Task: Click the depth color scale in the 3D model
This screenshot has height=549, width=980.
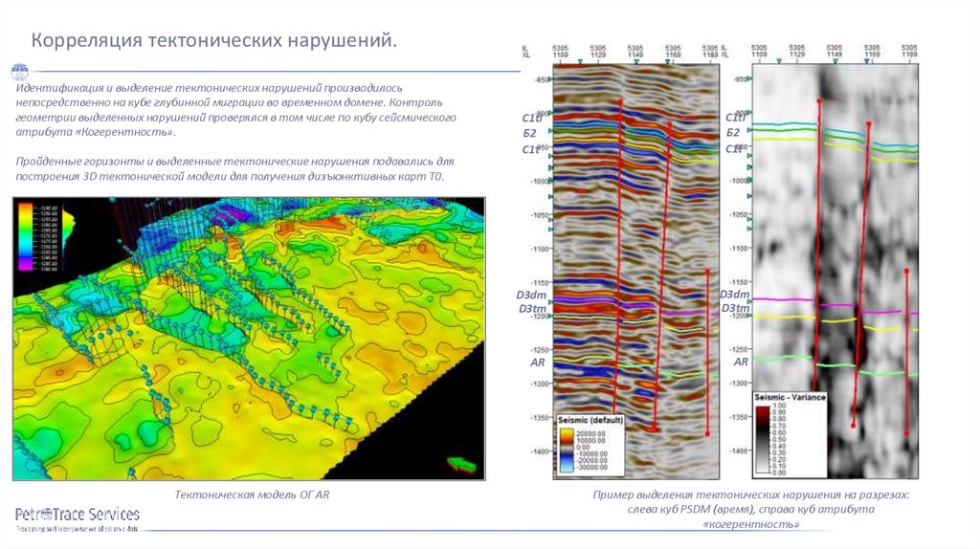Action: point(27,236)
